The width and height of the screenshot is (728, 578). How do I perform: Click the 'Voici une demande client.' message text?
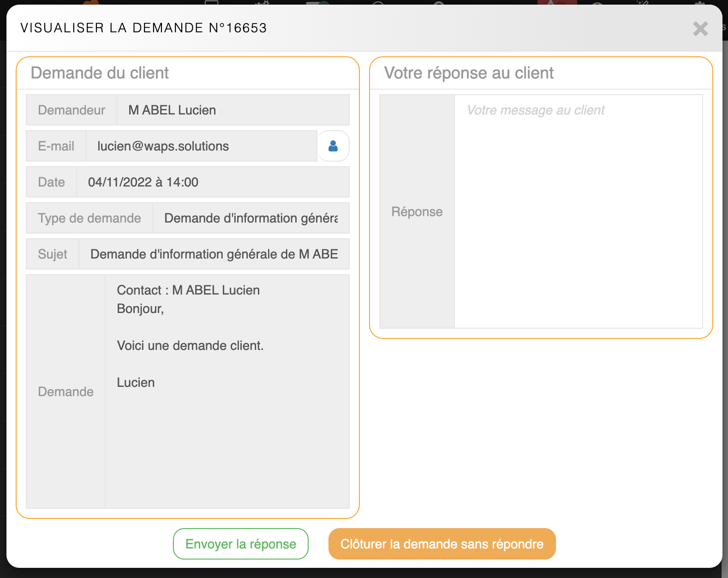(190, 346)
